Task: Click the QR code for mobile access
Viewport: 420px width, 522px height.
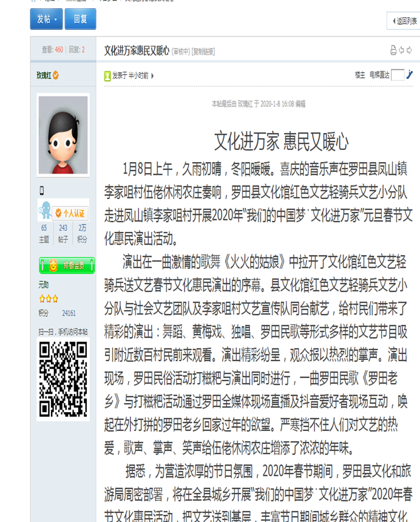Action: pos(63,379)
